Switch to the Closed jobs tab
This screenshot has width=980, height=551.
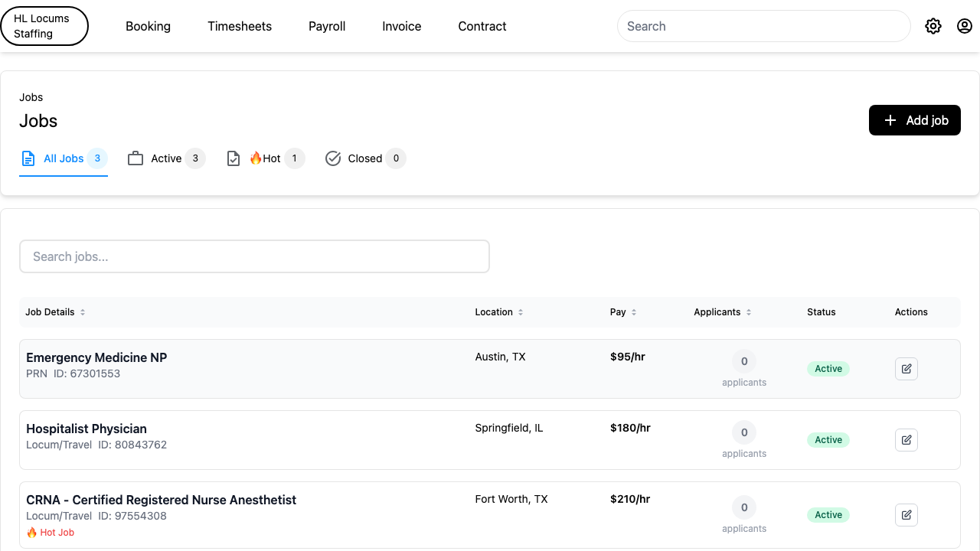(365, 158)
